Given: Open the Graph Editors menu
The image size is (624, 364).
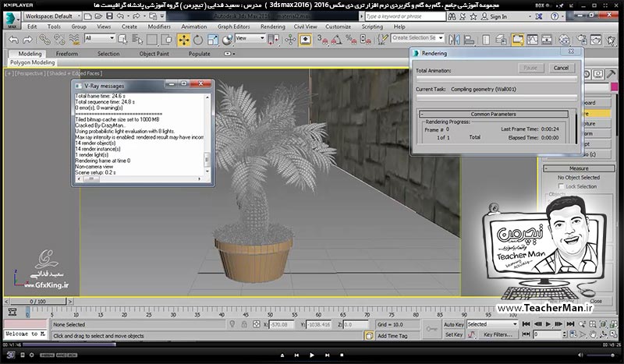Looking at the screenshot, I should coord(233,27).
